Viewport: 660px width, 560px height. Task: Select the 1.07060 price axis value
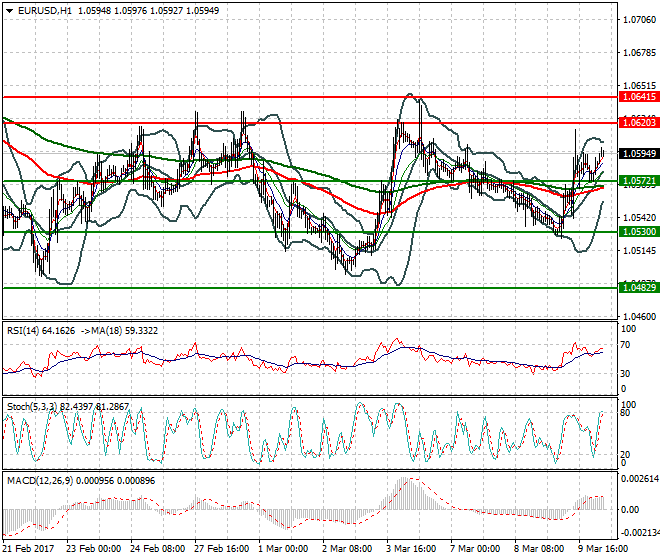pyautogui.click(x=639, y=20)
